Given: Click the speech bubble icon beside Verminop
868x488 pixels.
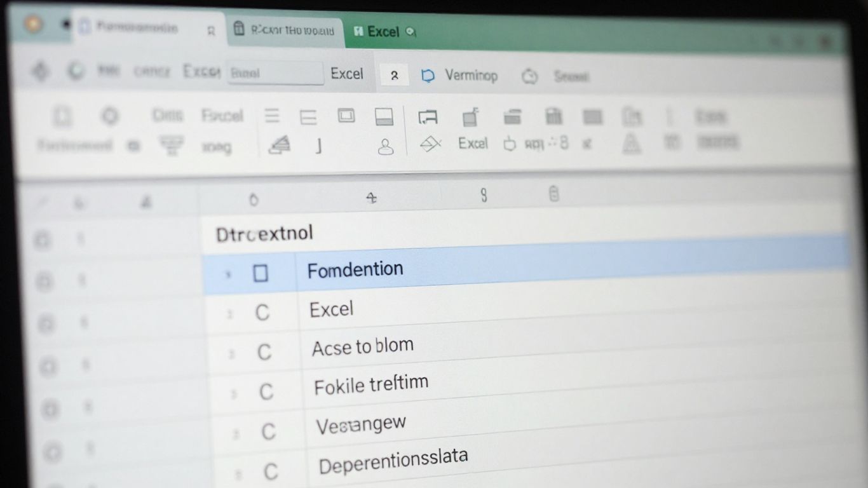Looking at the screenshot, I should click(429, 75).
